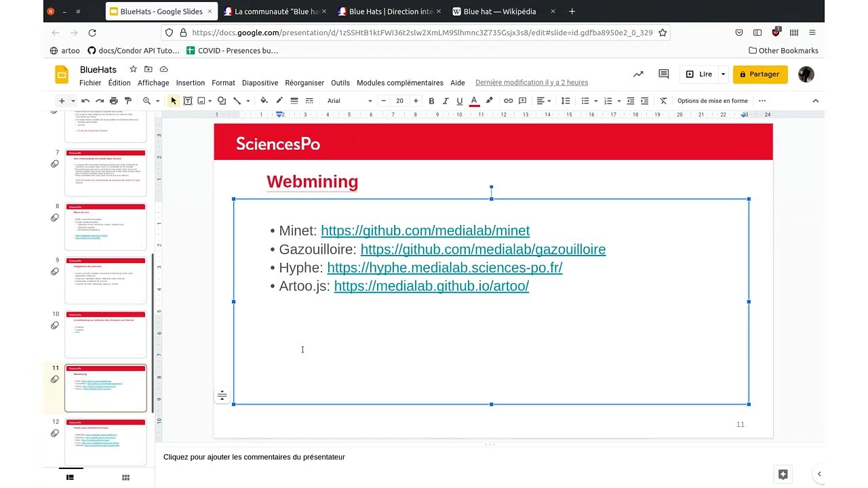868x488 pixels.
Task: Open the Fichier menu
Action: coord(90,83)
